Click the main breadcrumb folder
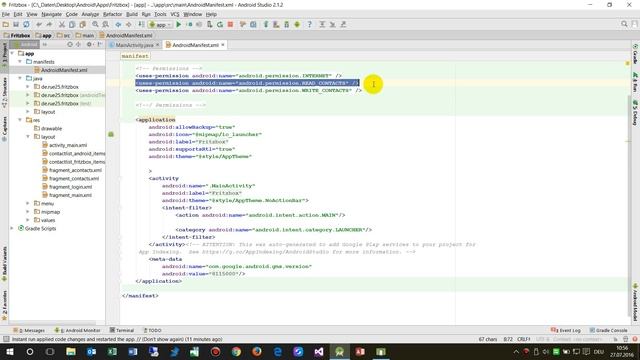The height and width of the screenshot is (360, 640). 85,36
